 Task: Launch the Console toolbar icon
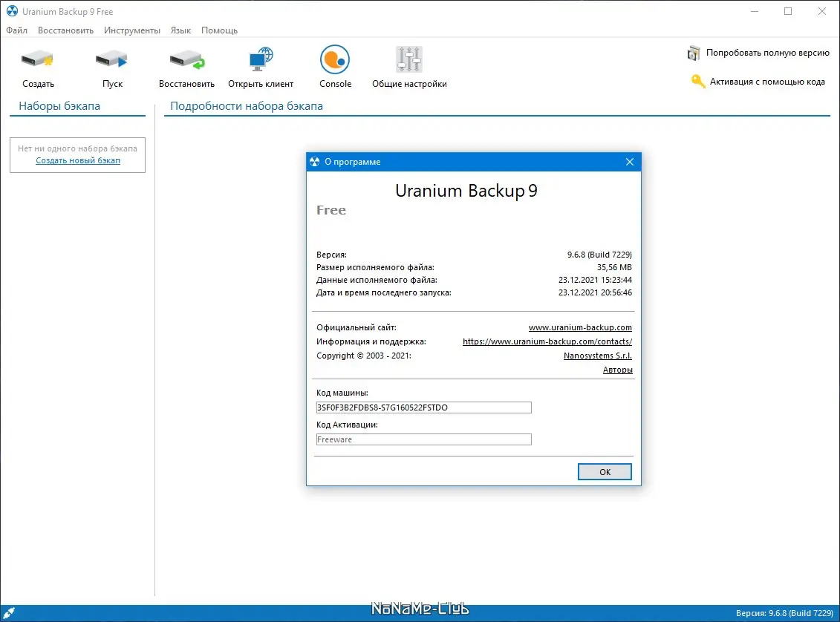335,59
